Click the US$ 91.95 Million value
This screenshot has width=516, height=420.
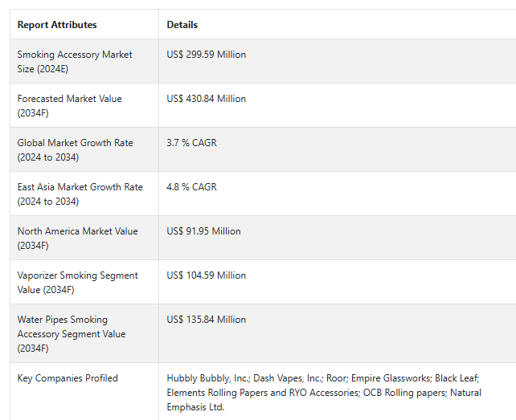pos(203,231)
